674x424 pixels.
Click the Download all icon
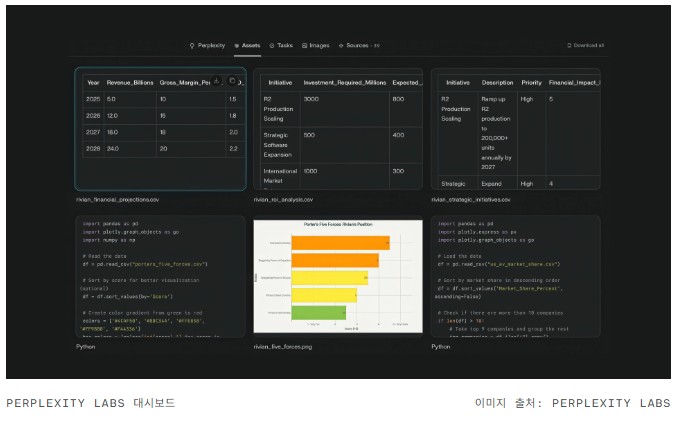coord(569,45)
